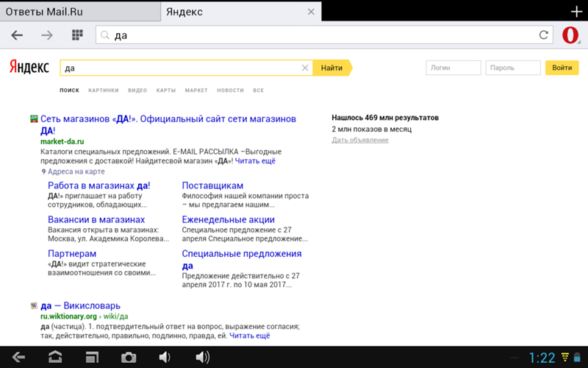Viewport: 588px width, 368px height.
Task: Click the Найти search button
Action: (x=332, y=68)
